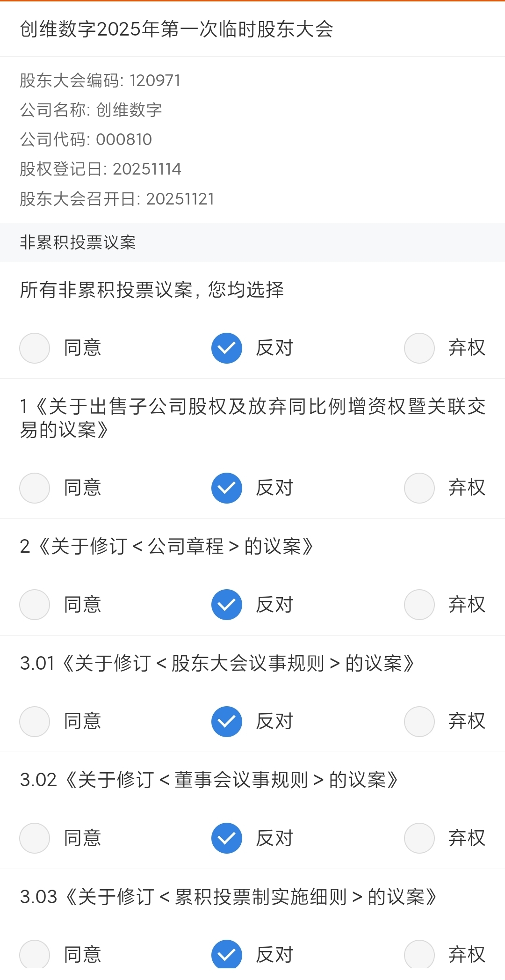Vote 同意 on proposal 2 公司章程 revision

click(x=35, y=604)
